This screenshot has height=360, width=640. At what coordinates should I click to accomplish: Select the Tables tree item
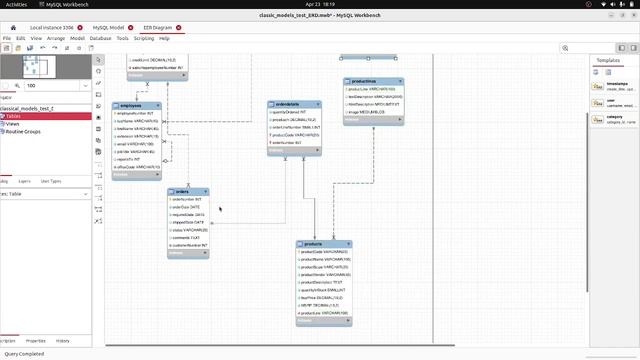[46, 116]
